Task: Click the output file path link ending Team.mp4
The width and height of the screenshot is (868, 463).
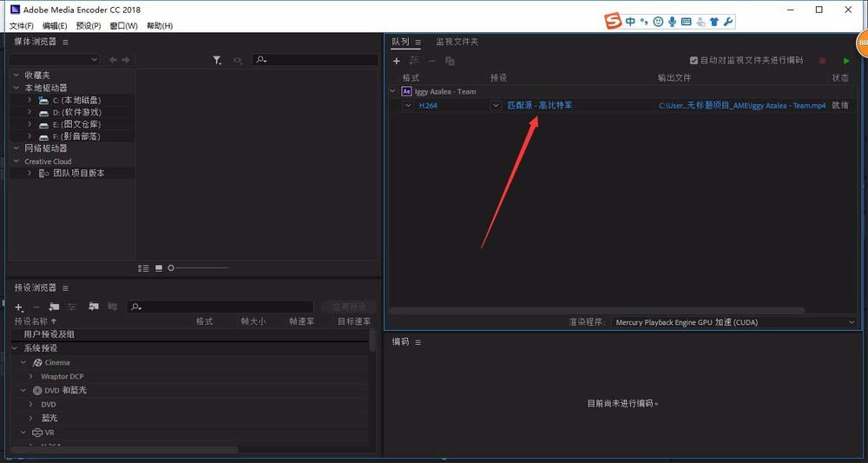Action: point(742,105)
